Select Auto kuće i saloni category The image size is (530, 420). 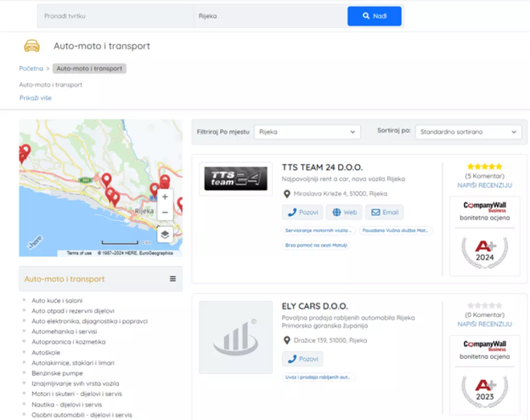[x=57, y=300]
